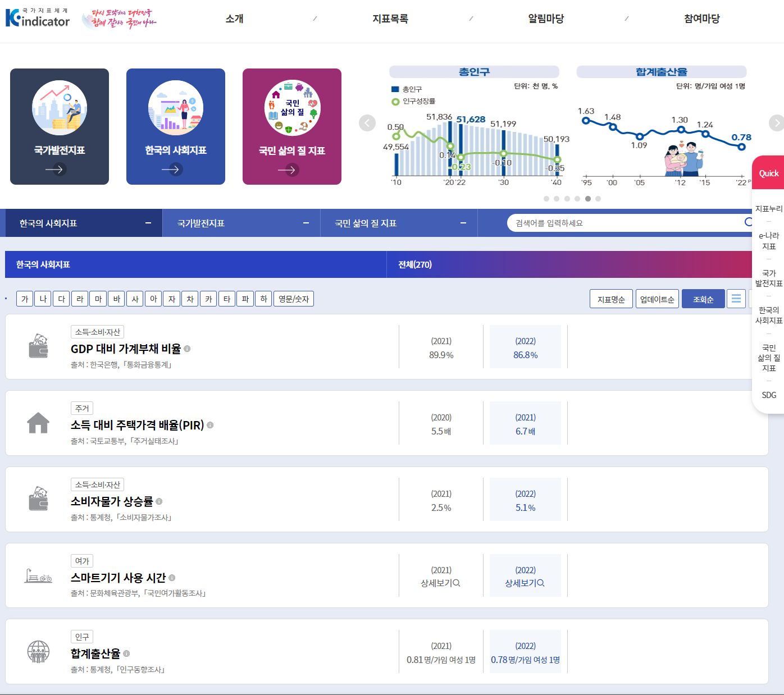Collapse the 국가발전지표 category tab

pos(306,223)
